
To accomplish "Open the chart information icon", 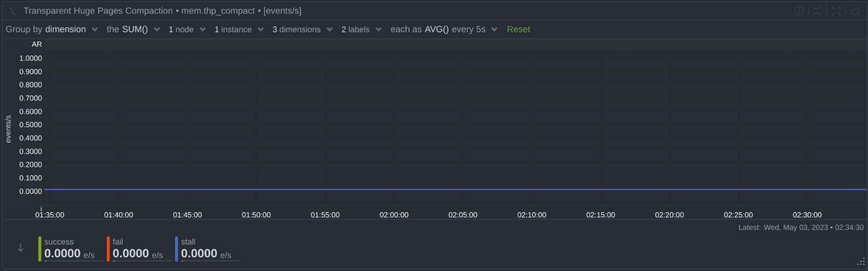I will click(x=799, y=11).
